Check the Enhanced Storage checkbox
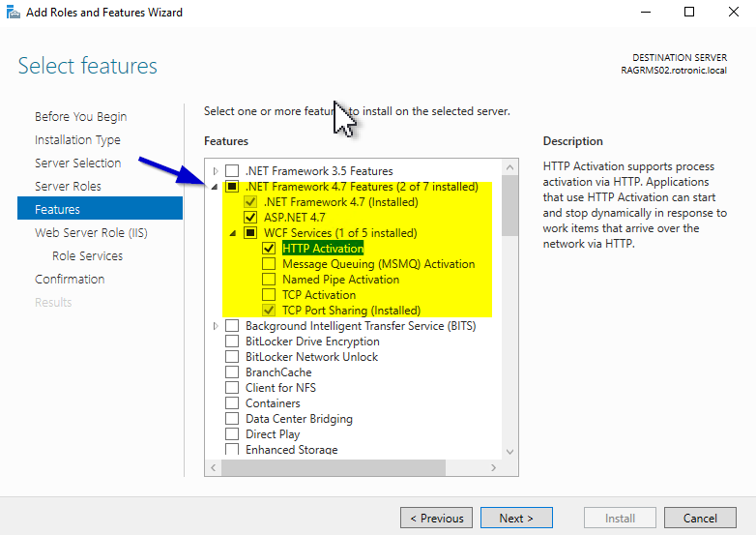 [x=232, y=449]
